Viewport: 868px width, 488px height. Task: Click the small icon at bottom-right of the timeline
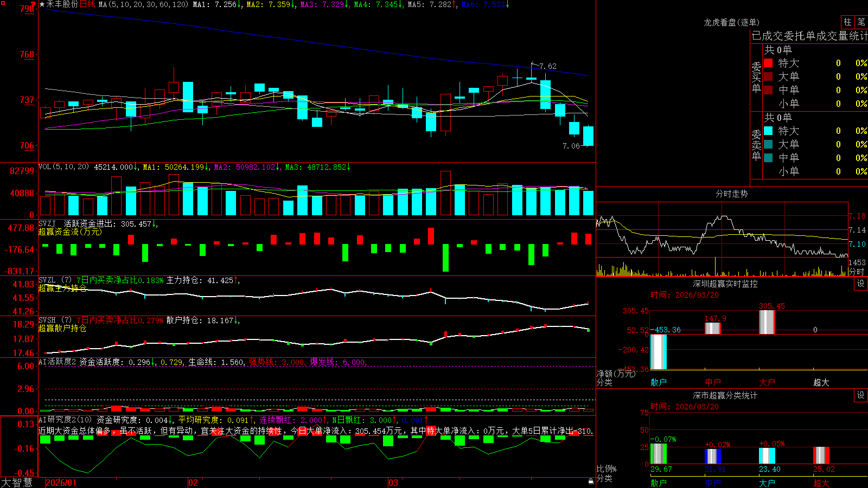(x=591, y=481)
